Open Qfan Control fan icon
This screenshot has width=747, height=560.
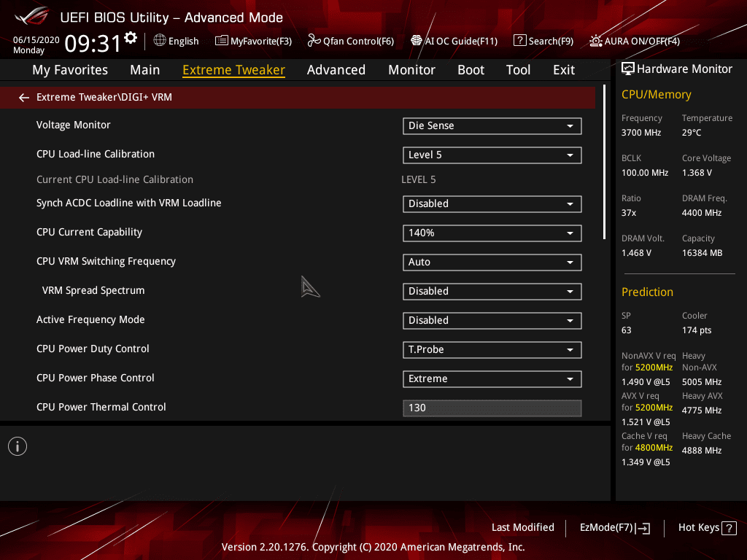(314, 41)
